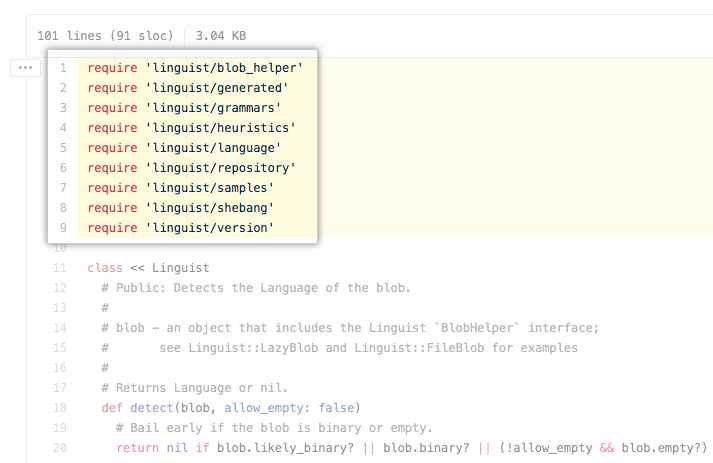Click line number 11
Viewport: 713px width, 463px height.
pos(60,268)
